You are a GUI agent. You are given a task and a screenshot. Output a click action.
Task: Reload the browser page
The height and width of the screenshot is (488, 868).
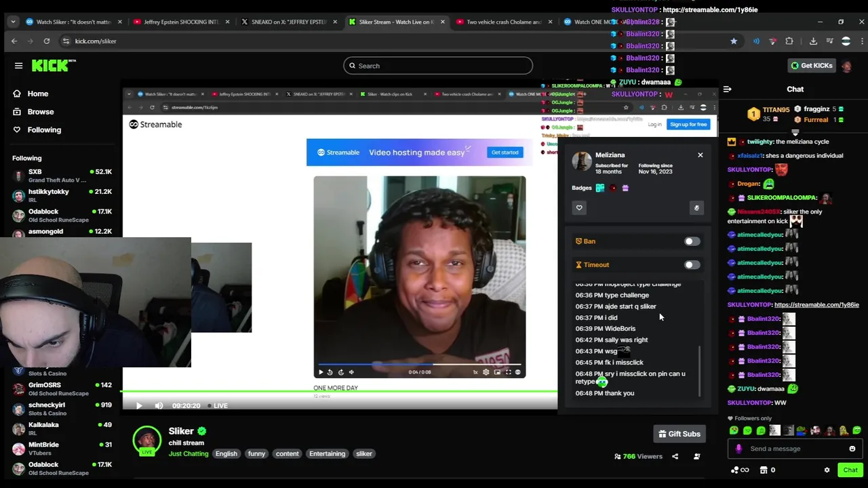(x=47, y=41)
